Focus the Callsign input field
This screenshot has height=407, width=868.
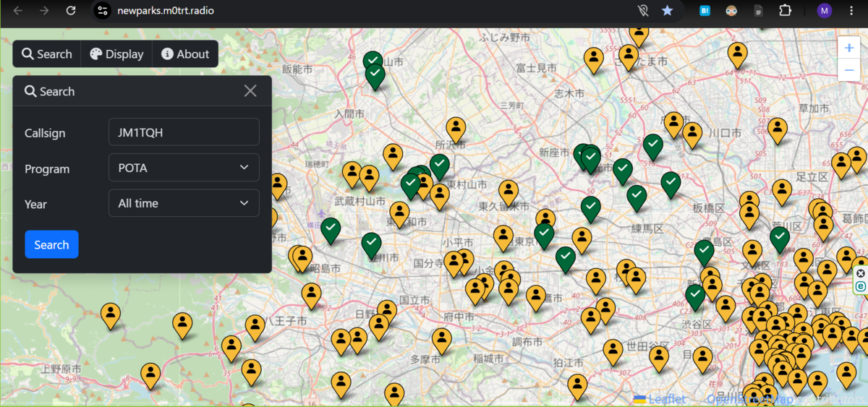184,132
